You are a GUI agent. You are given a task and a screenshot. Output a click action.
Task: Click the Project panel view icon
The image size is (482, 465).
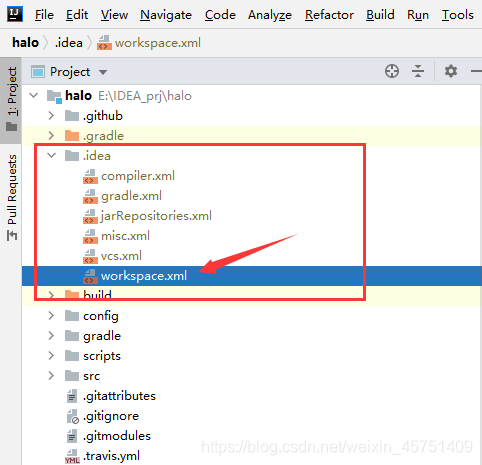pos(38,72)
